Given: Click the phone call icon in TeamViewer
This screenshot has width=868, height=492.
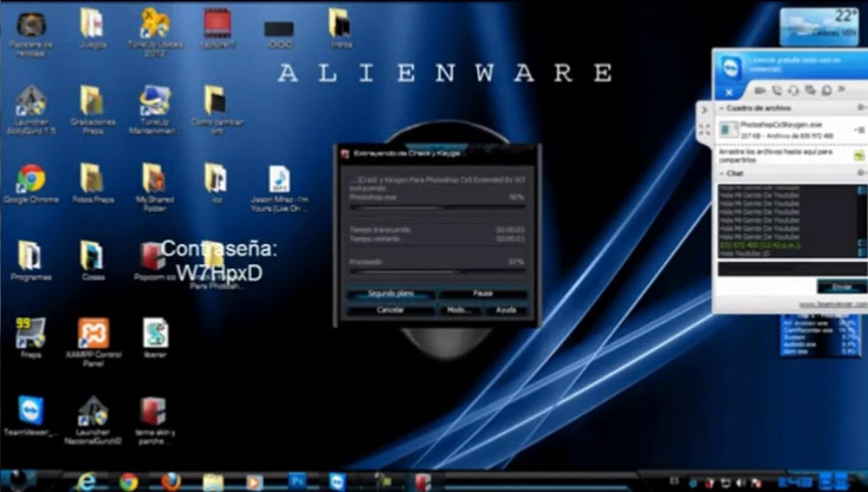Looking at the screenshot, I should 777,90.
